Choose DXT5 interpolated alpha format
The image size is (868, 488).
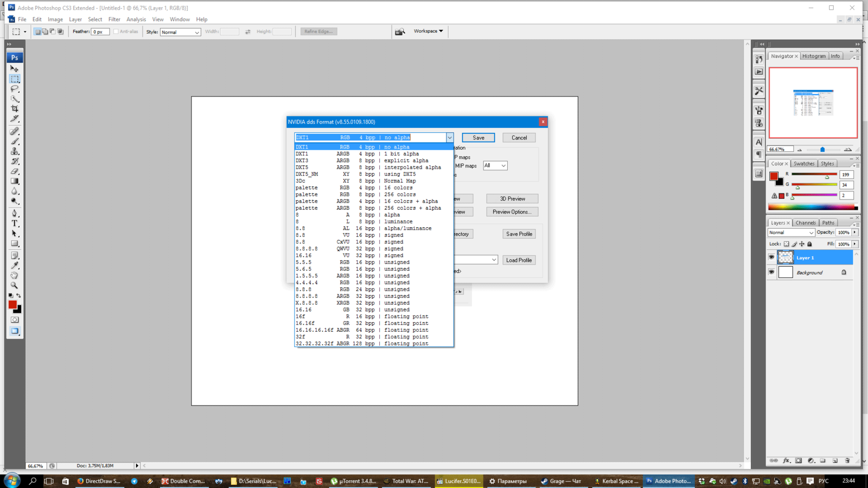pos(374,167)
